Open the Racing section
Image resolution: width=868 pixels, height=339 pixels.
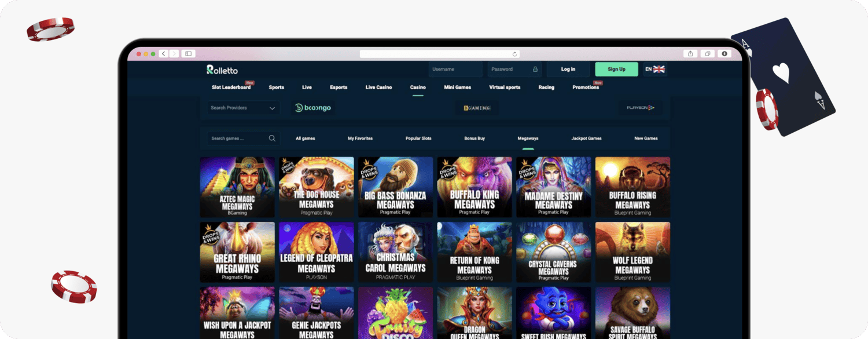546,88
